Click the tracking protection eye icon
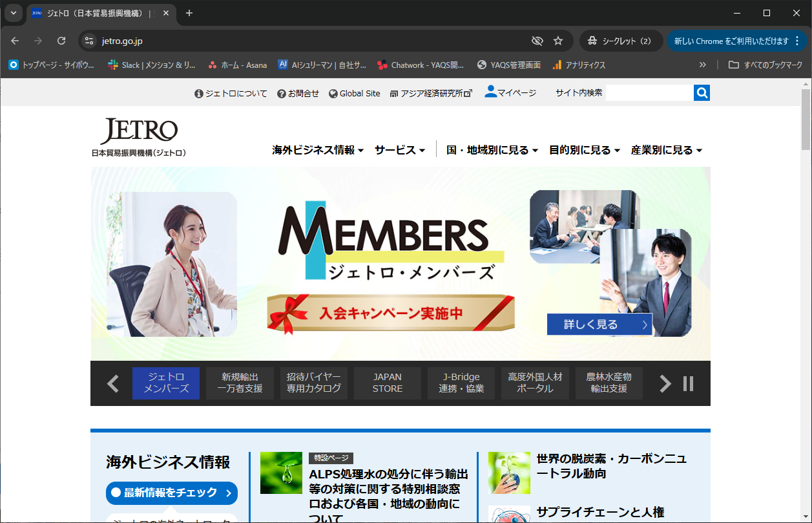Image resolution: width=812 pixels, height=523 pixels. pyautogui.click(x=537, y=41)
